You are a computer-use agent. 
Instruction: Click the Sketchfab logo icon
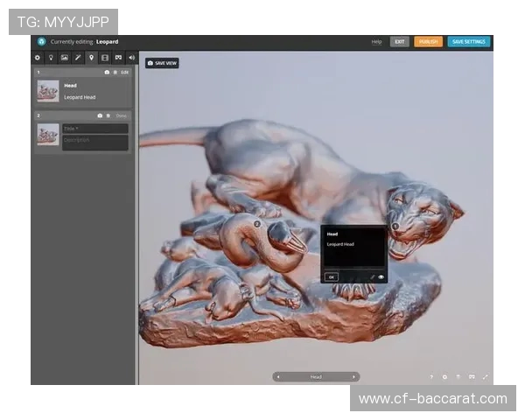pos(41,41)
